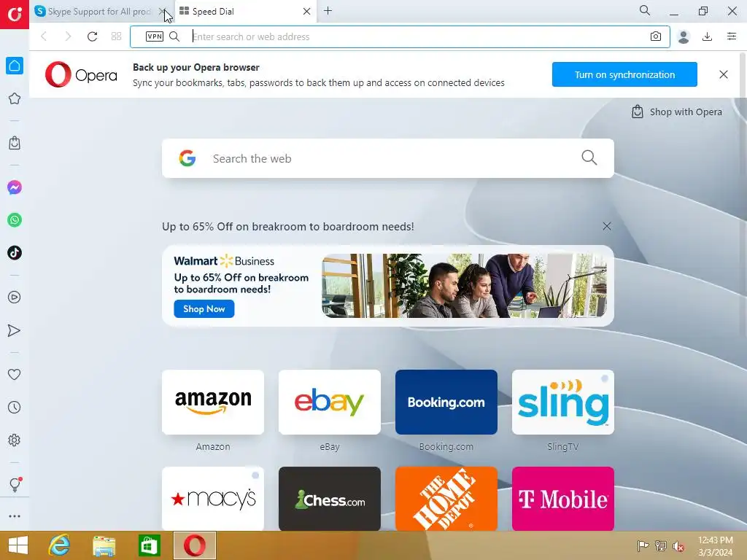Click the muted volume tray icon
747x560 pixels.
click(678, 546)
